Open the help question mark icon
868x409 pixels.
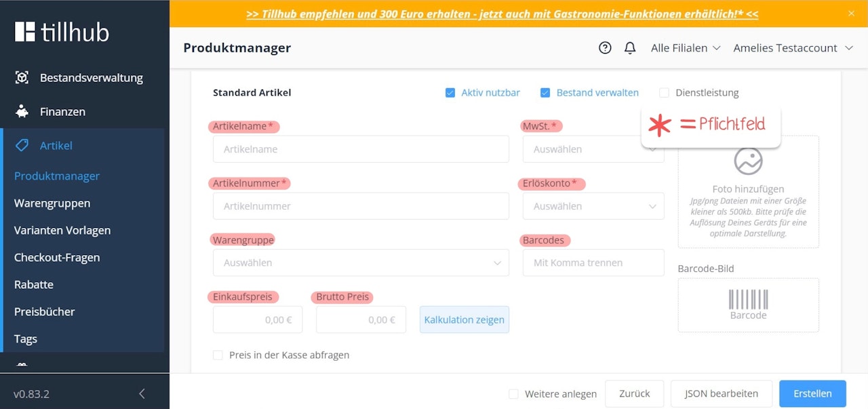coord(605,47)
